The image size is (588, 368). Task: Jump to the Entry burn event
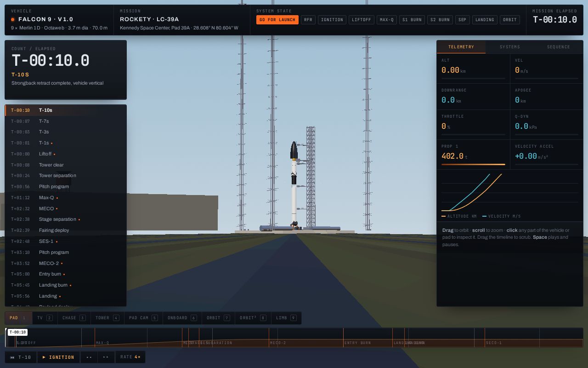click(x=66, y=274)
